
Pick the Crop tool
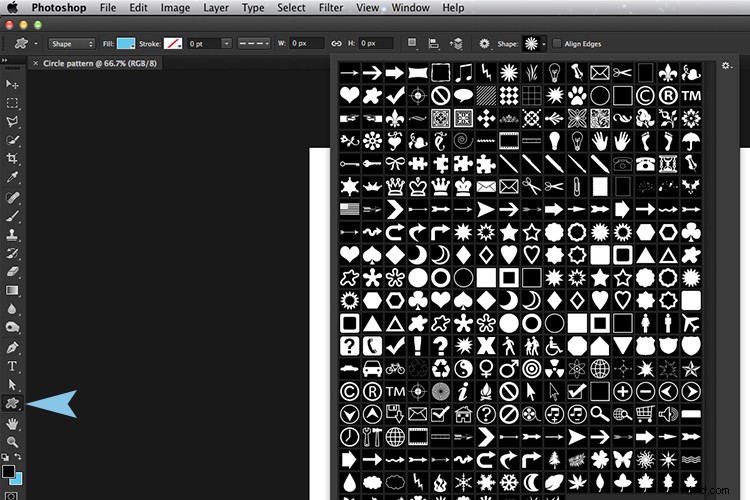(x=13, y=158)
